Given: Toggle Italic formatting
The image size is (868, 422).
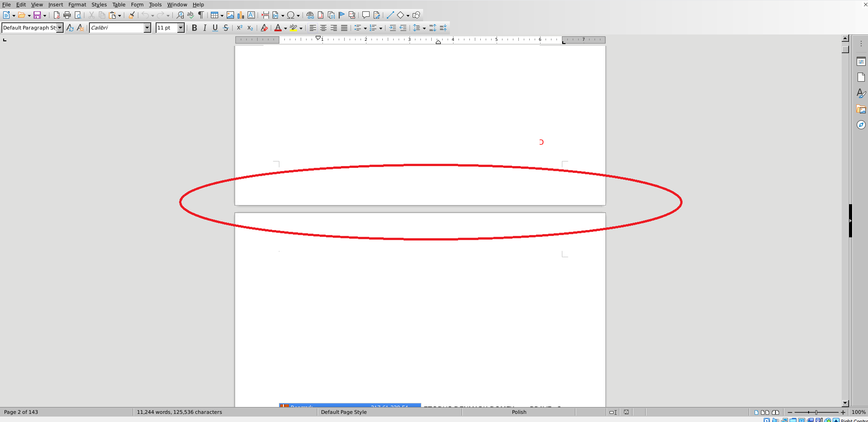Looking at the screenshot, I should pyautogui.click(x=205, y=28).
